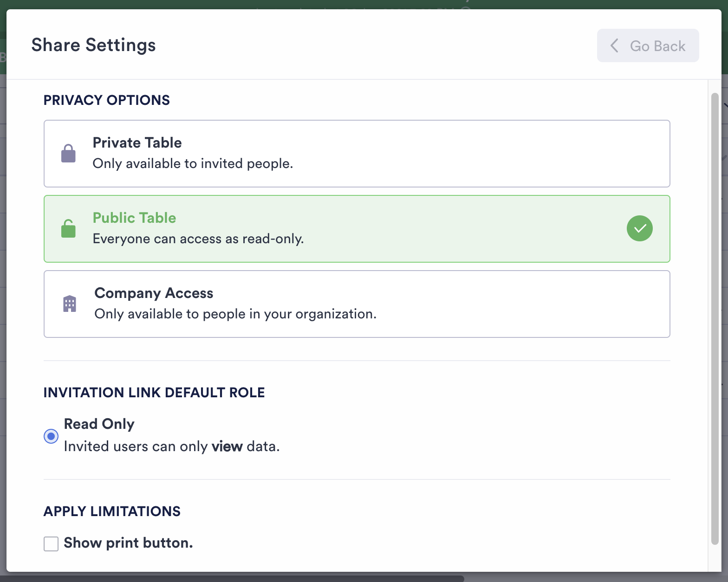Click "Only available to invited people." description

[x=193, y=163]
